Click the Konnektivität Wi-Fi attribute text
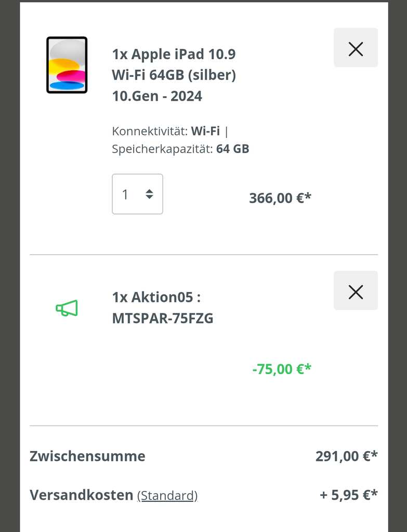The height and width of the screenshot is (532, 407). (x=170, y=131)
